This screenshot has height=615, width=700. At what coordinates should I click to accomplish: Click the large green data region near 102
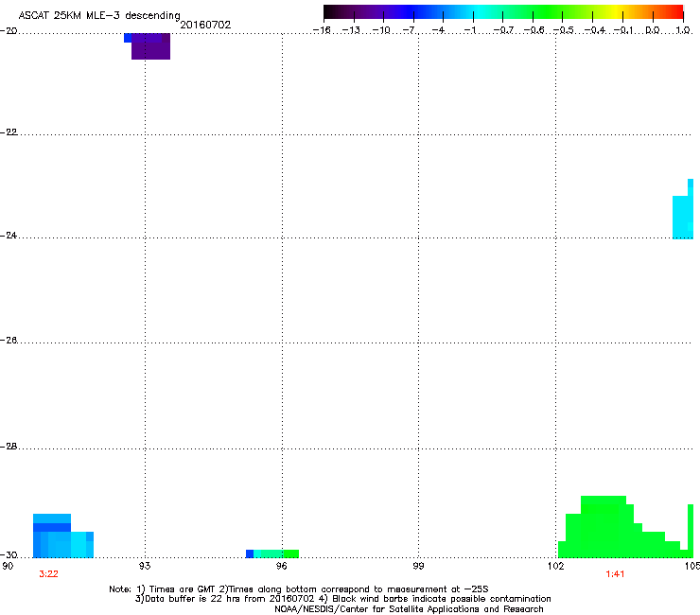pos(625,527)
